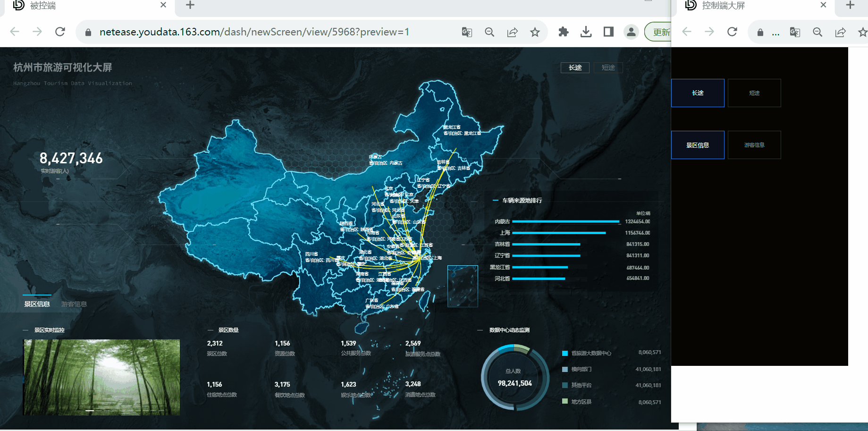This screenshot has height=431, width=868.
Task: Click the netease.youdata.163.com address bar
Action: [254, 32]
